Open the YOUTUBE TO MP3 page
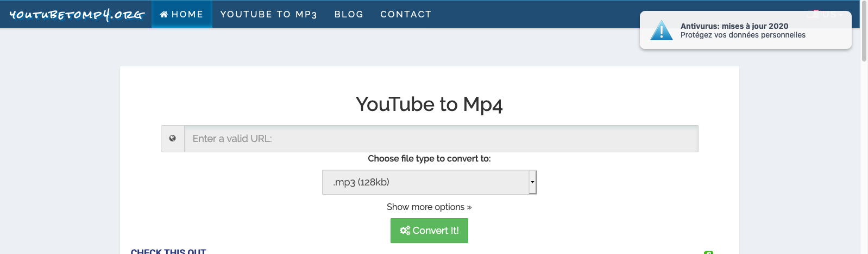 click(x=268, y=15)
